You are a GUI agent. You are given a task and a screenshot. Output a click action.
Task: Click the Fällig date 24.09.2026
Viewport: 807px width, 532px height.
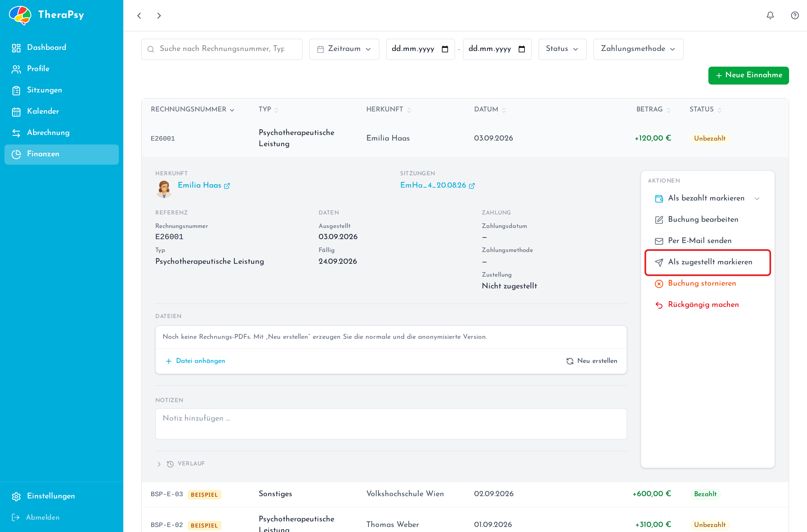point(337,262)
